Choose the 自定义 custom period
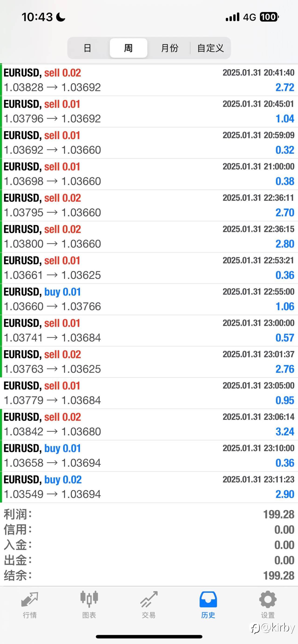Viewport: 298px width, 644px height. pos(210,48)
